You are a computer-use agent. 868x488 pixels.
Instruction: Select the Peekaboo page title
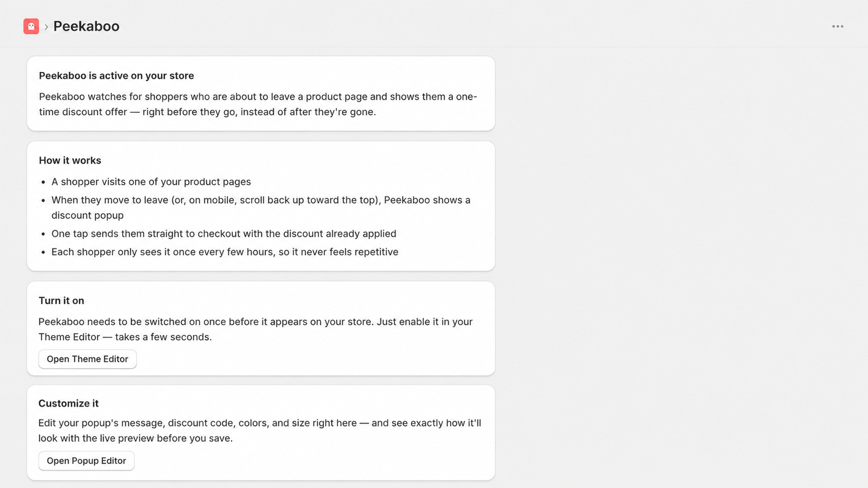pyautogui.click(x=86, y=26)
